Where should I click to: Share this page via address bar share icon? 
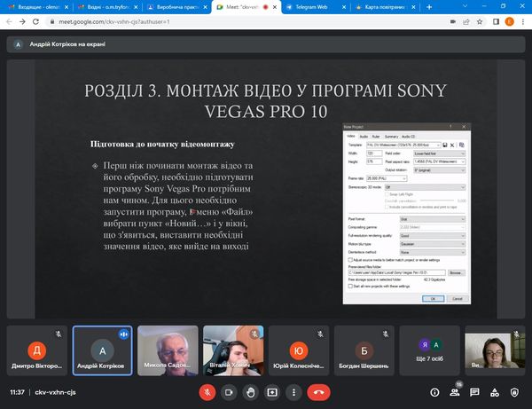click(x=466, y=21)
